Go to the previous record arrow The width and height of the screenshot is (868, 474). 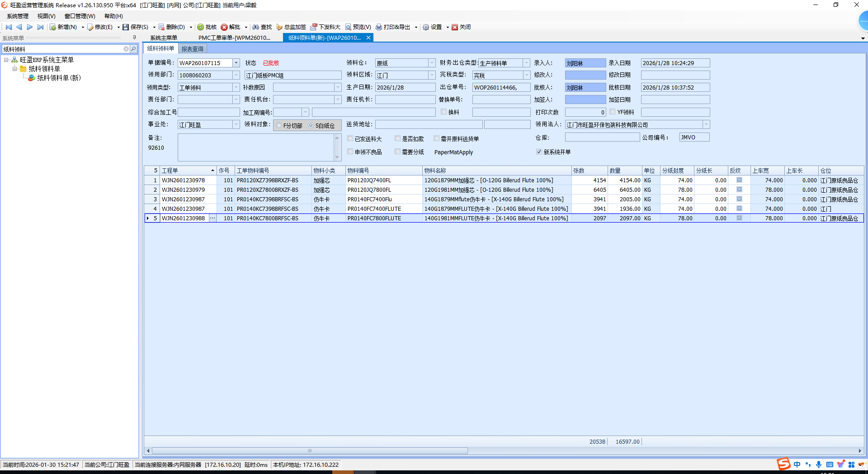pyautogui.click(x=19, y=27)
